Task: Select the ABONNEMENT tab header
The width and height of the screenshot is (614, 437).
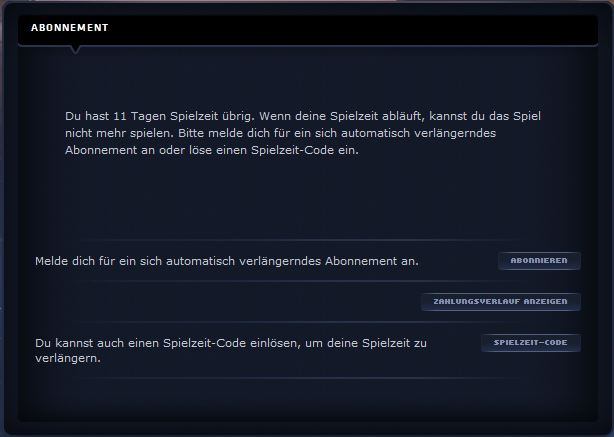Action: [x=69, y=28]
